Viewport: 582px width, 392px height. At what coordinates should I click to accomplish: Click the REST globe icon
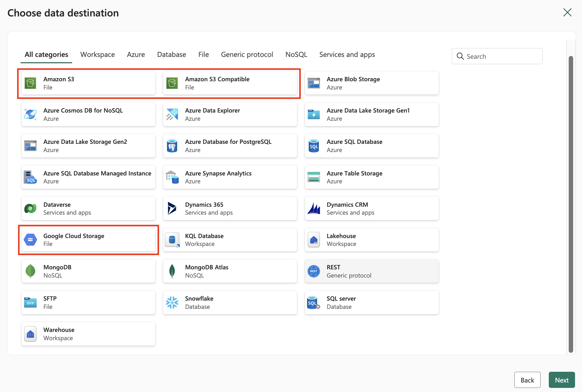[314, 271]
